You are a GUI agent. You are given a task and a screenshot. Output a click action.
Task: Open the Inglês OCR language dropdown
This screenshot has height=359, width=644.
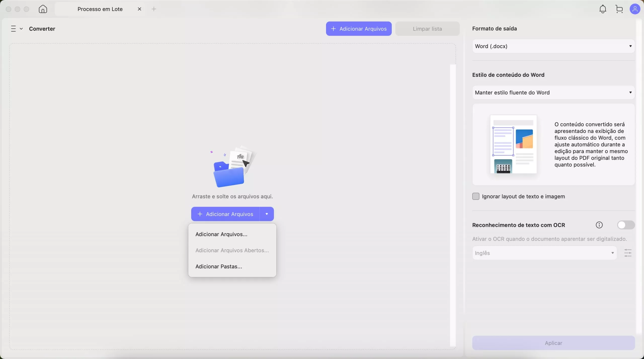pyautogui.click(x=544, y=253)
